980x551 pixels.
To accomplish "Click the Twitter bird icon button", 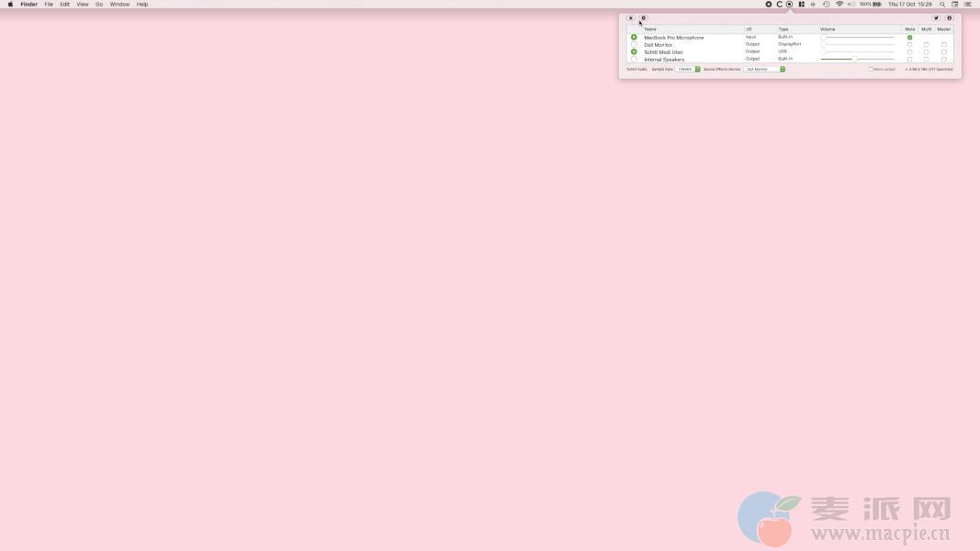I will coord(936,18).
